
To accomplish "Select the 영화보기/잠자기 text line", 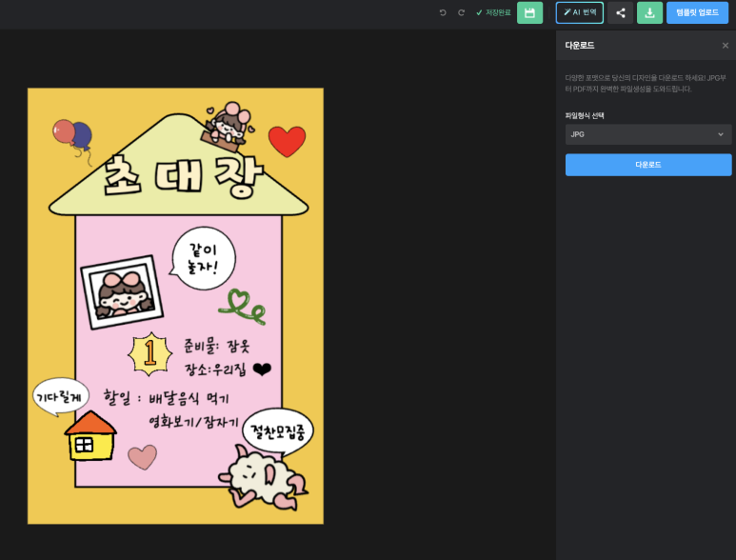I will click(193, 422).
